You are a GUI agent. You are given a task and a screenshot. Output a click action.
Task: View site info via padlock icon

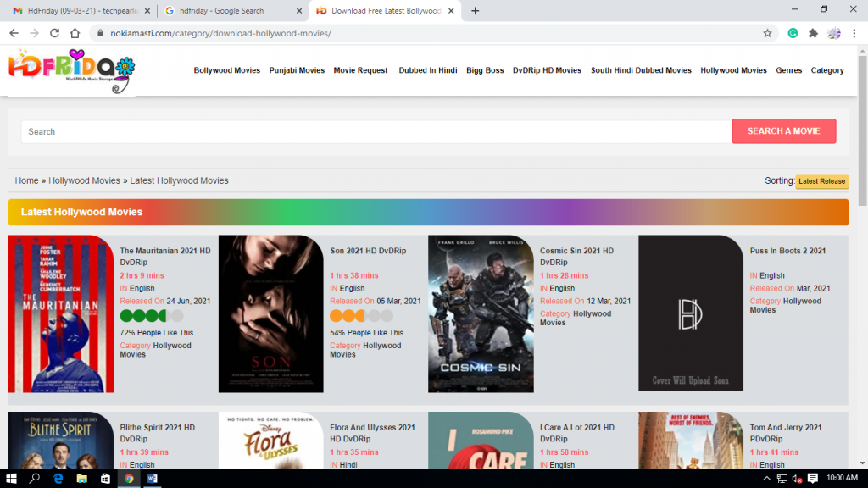pyautogui.click(x=100, y=33)
